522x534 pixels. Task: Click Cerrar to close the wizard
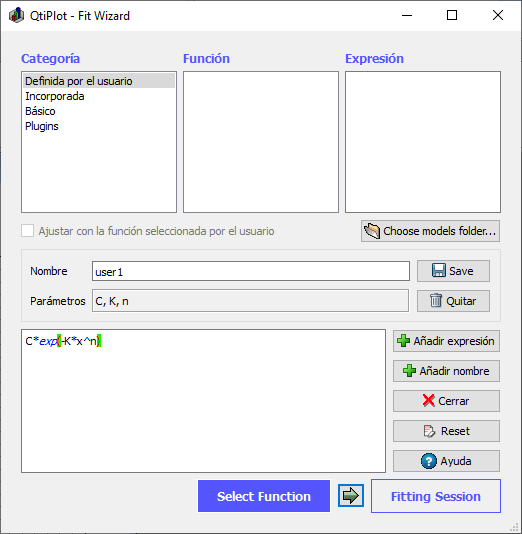pyautogui.click(x=446, y=401)
